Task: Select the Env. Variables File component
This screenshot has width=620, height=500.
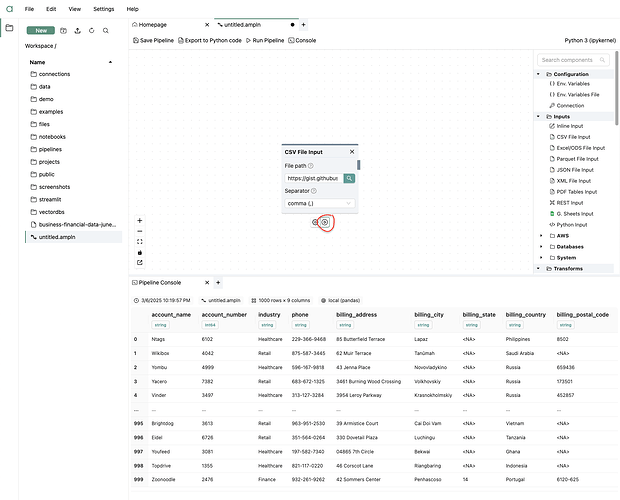Action: tap(574, 95)
